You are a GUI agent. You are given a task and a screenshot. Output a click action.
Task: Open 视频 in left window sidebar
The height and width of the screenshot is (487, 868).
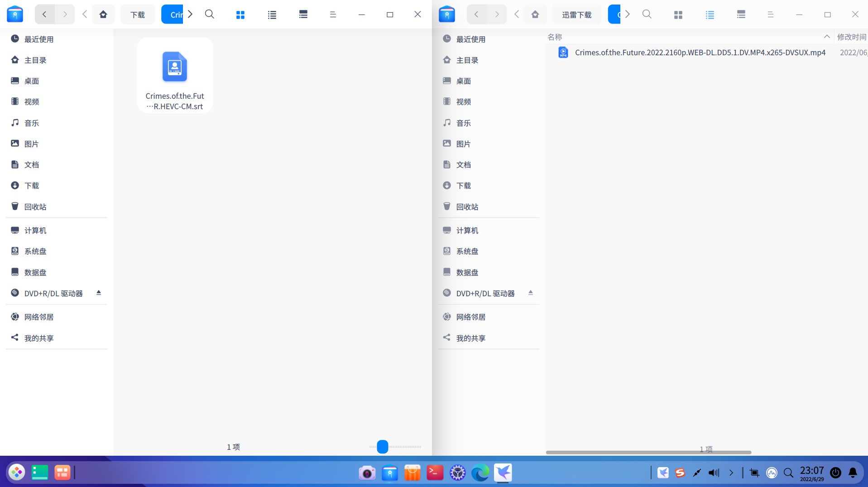click(x=57, y=101)
